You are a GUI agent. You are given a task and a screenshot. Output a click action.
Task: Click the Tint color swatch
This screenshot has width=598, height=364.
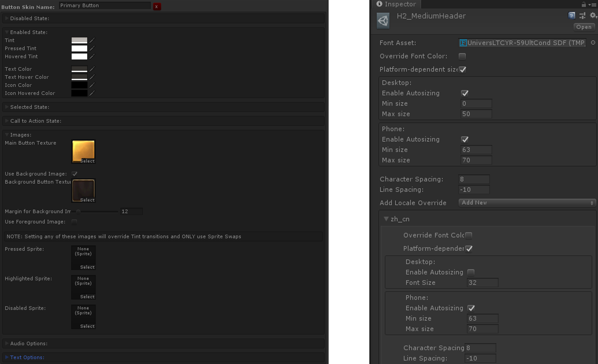tap(79, 40)
